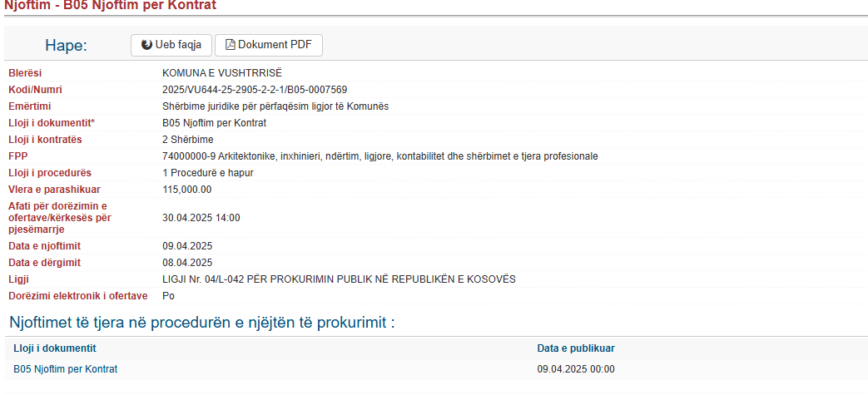Open the Dokument PDF button
Screen dimensions: 868x395
[x=269, y=46]
